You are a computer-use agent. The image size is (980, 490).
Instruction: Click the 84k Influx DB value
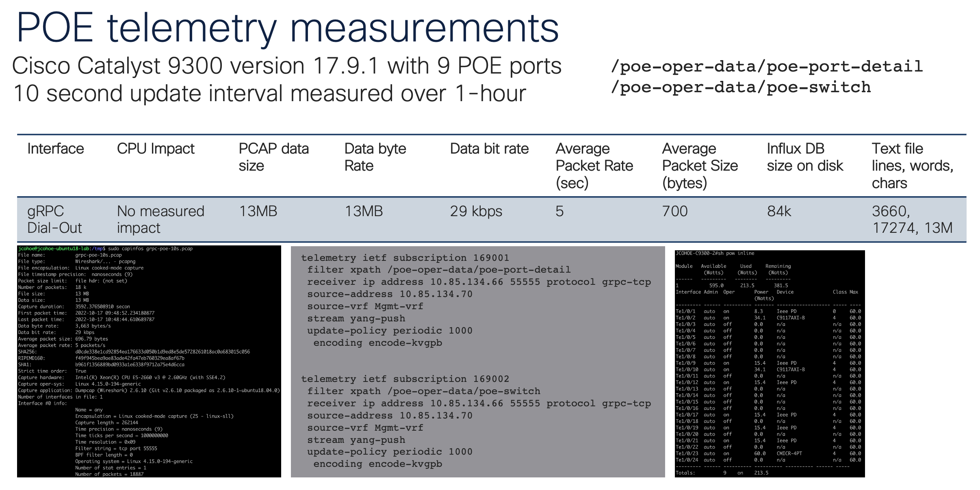pos(779,211)
